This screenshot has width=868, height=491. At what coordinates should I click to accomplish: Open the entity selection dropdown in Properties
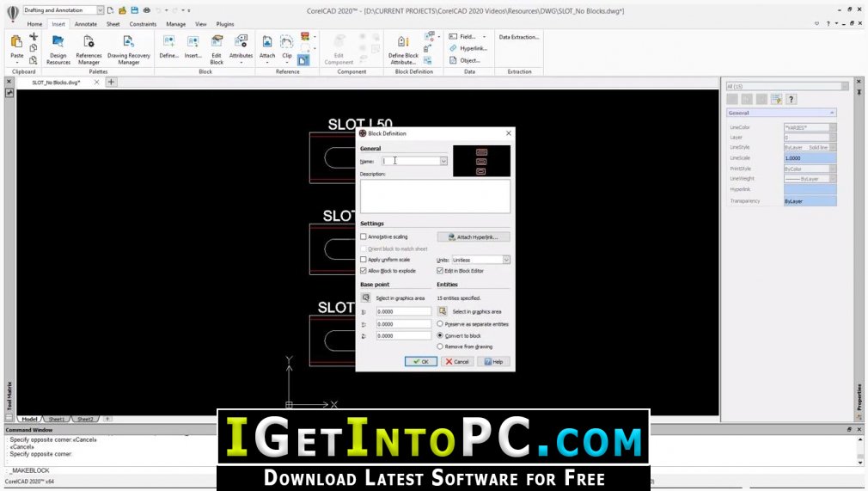[844, 86]
